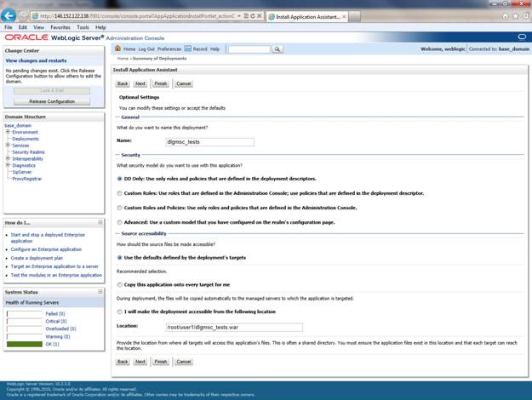Select Custom Roles and Policies option
Screen dimensions: 532x400
tap(118, 208)
